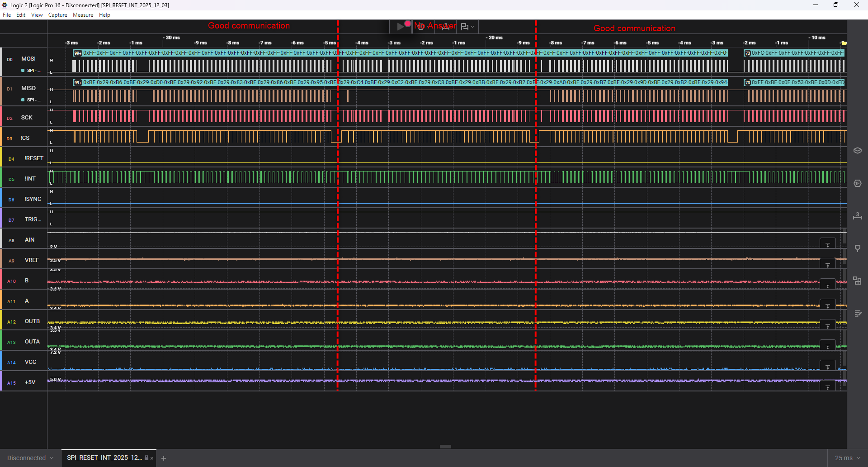868x467 pixels.
Task: Select the !RESET channel label
Action: point(34,158)
